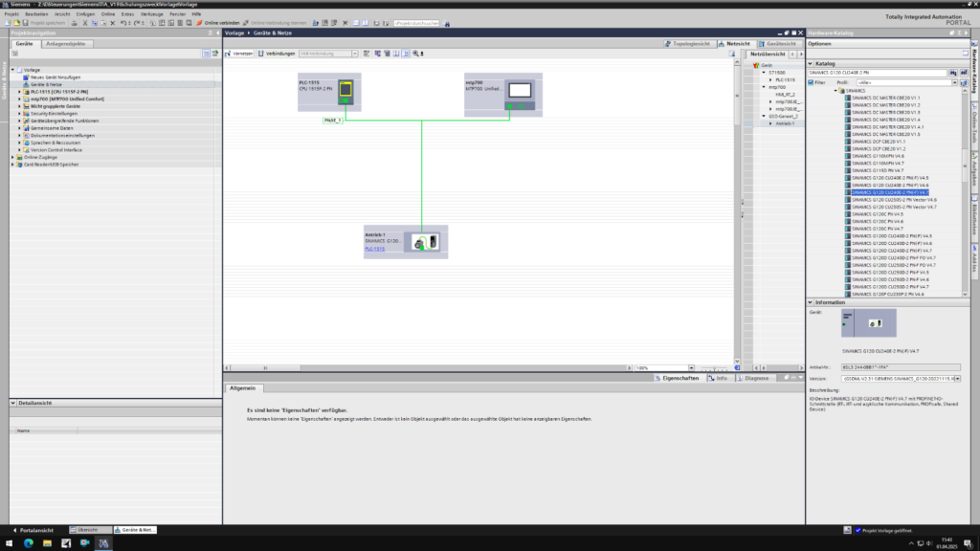Click the project tree view-toggle icon
This screenshot has width=980, height=551.
coord(206,54)
